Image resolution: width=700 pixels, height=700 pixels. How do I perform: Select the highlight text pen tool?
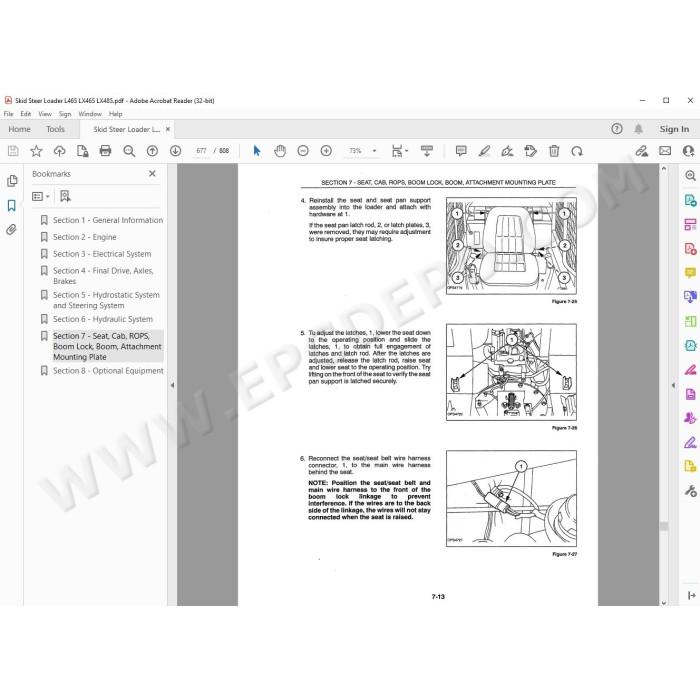point(484,151)
